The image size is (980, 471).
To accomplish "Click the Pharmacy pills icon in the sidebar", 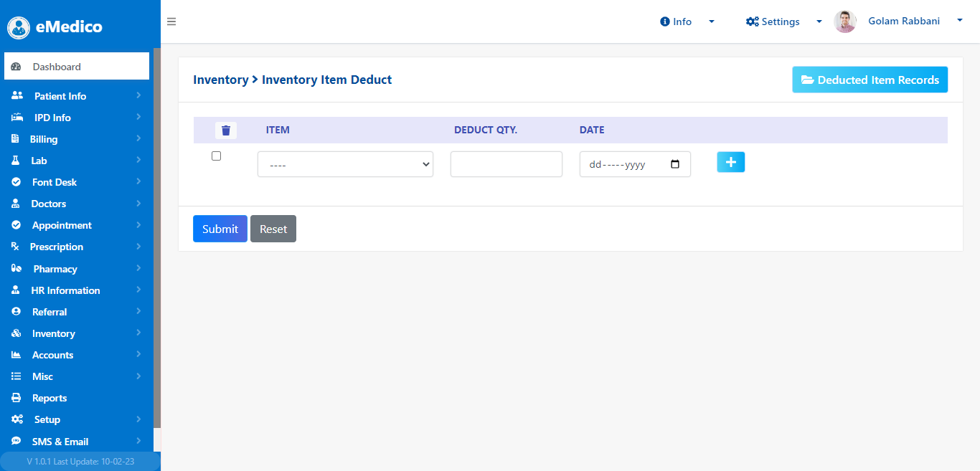I will pyautogui.click(x=17, y=269).
